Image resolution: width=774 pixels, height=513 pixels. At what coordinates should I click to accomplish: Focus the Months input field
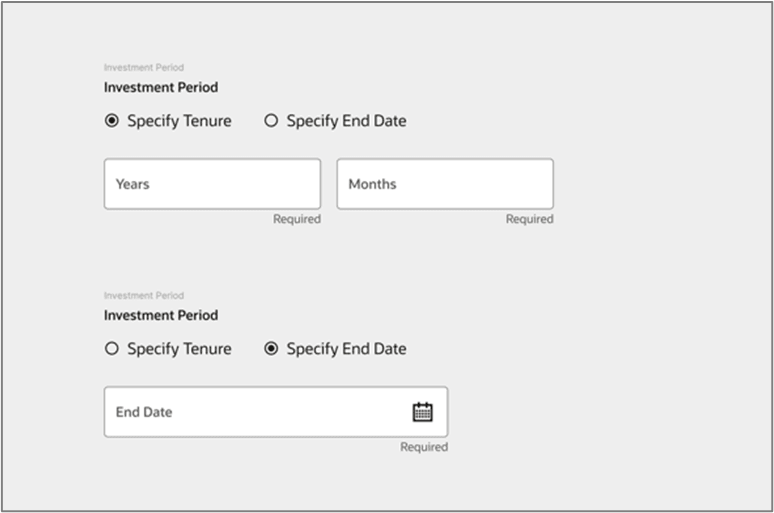[x=445, y=184]
